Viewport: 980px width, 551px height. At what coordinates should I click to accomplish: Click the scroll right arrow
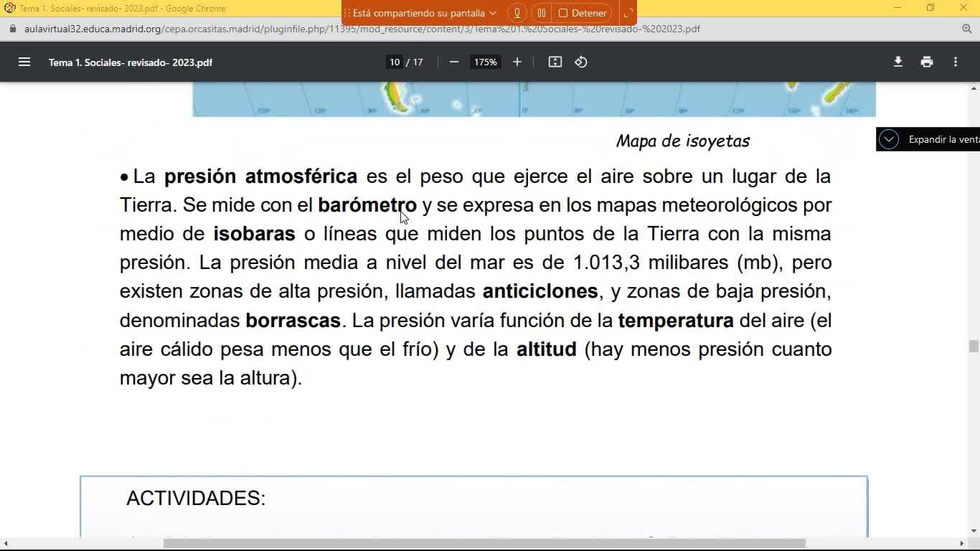(962, 543)
